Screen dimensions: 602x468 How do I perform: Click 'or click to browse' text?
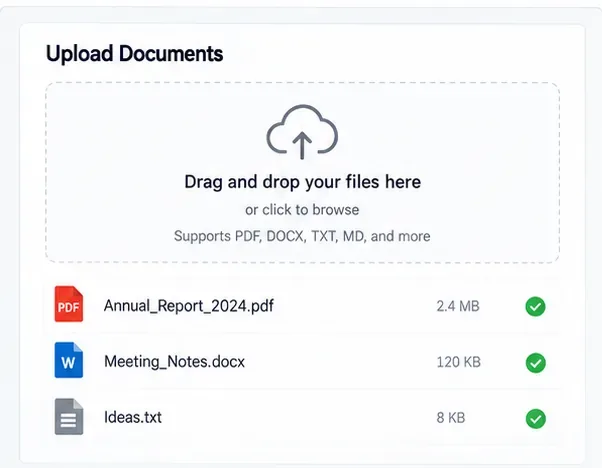[302, 210]
